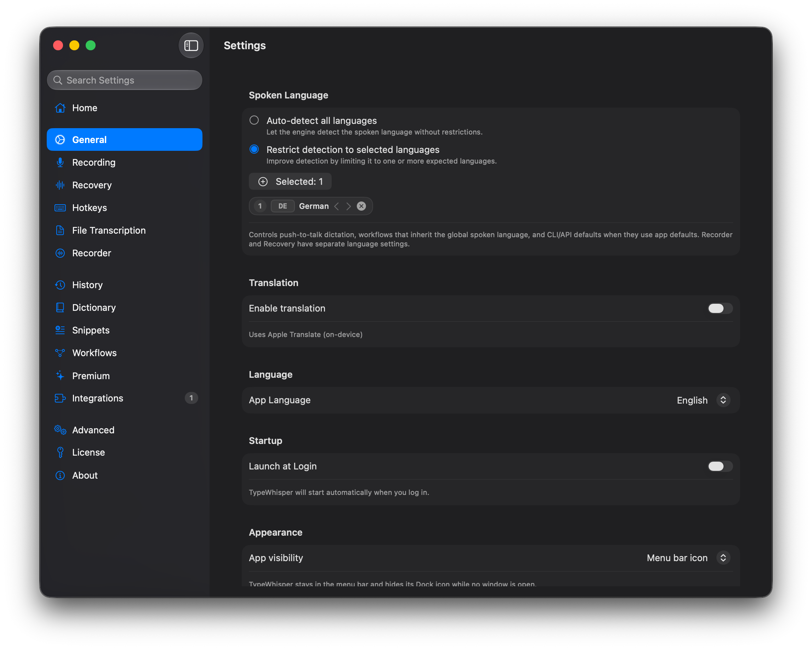Click the Recovery waveform icon
The image size is (812, 650).
pyautogui.click(x=60, y=185)
